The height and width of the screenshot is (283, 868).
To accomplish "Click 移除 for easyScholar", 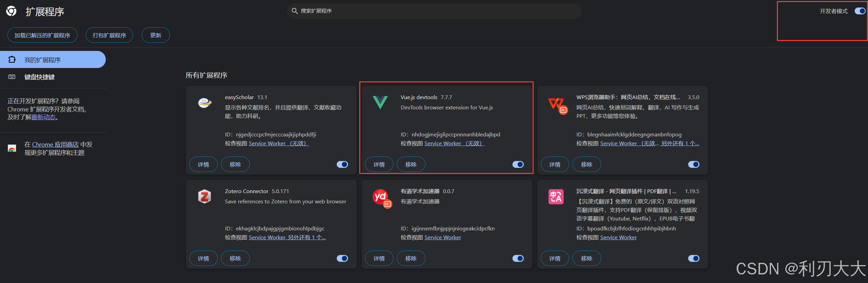I will pos(235,164).
